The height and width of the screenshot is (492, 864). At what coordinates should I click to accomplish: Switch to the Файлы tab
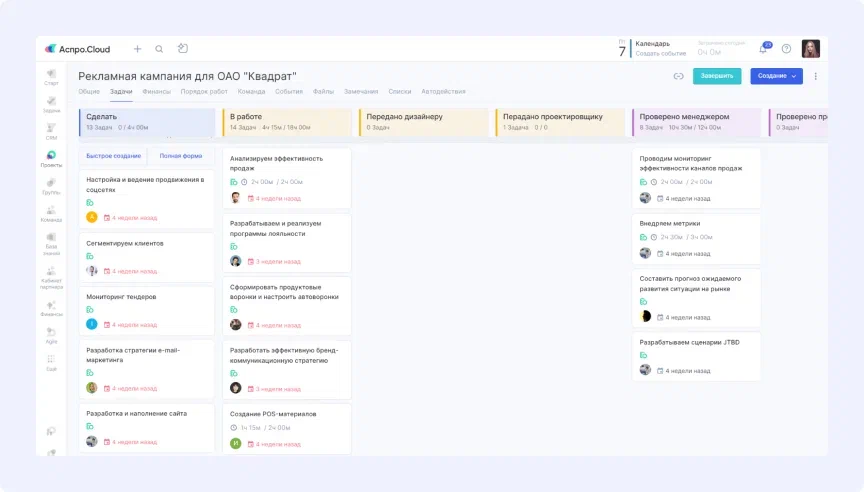pos(323,91)
